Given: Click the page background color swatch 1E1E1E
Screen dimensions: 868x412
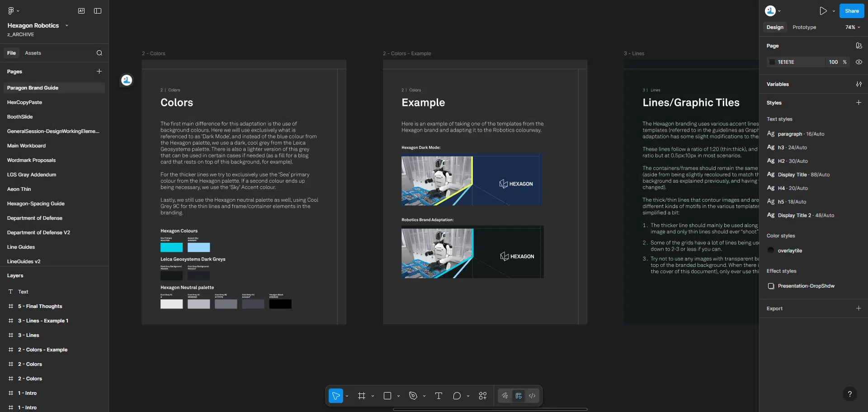Looking at the screenshot, I should pyautogui.click(x=772, y=62).
